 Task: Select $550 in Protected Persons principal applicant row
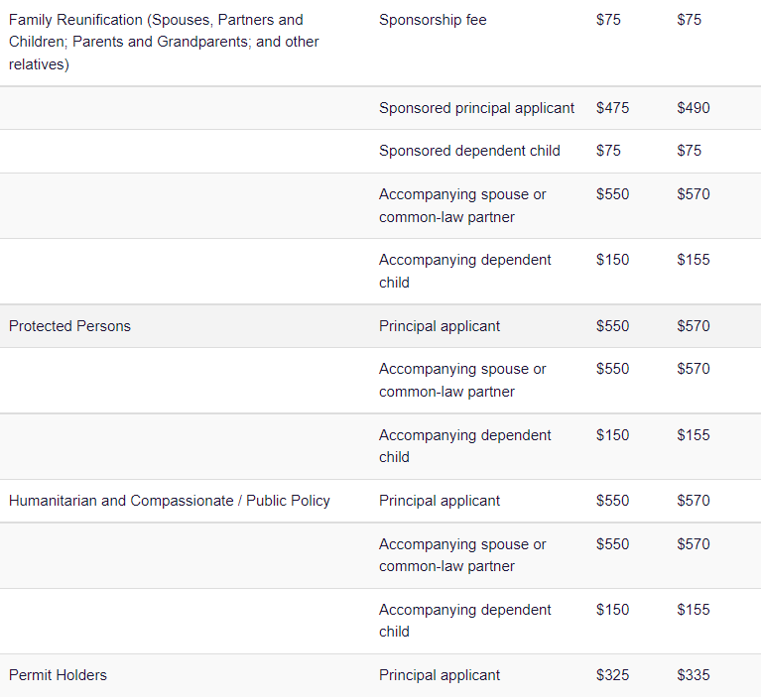click(x=612, y=326)
